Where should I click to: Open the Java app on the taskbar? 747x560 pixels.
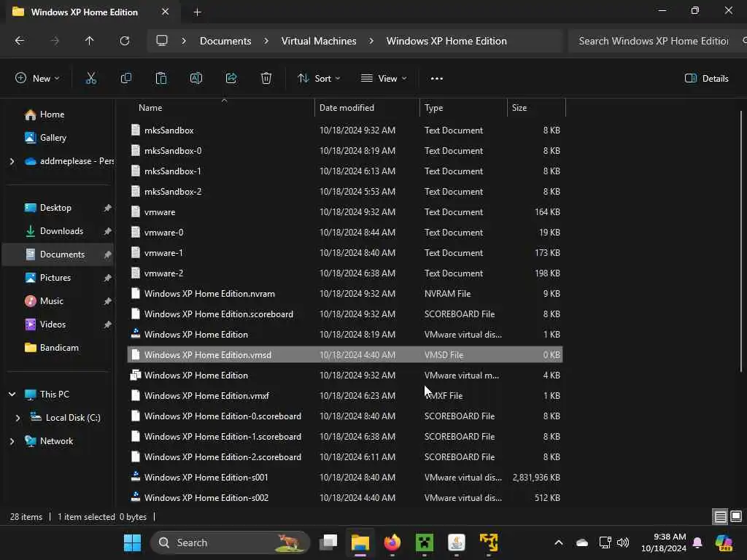point(457,542)
